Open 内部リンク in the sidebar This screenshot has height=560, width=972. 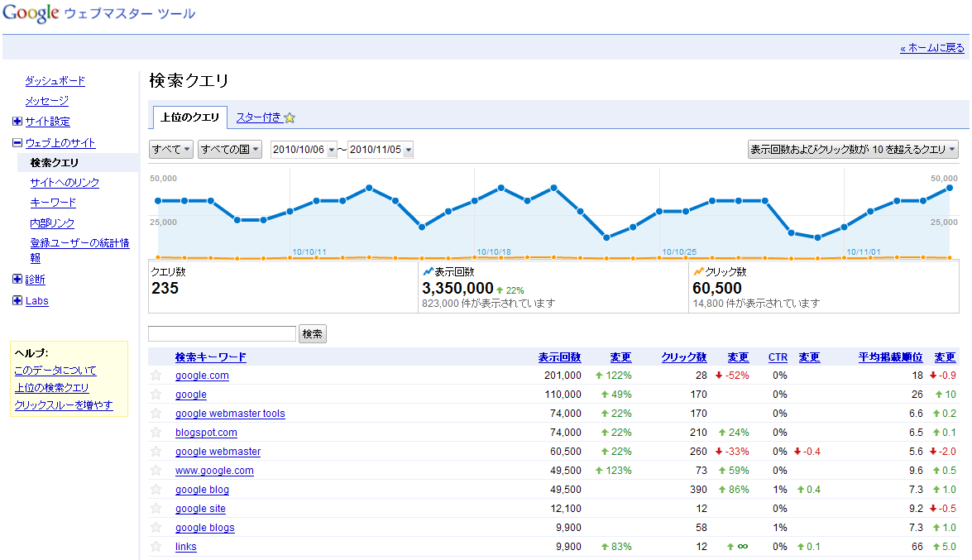pos(52,223)
